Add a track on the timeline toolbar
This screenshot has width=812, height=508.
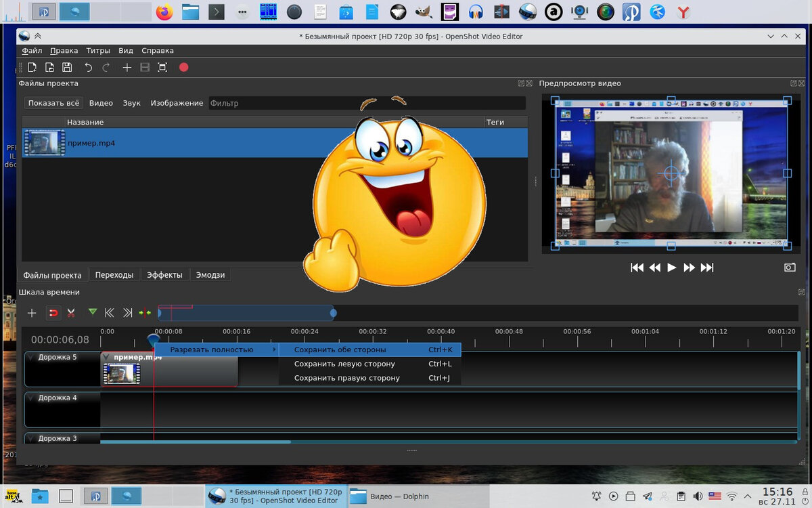(x=32, y=313)
